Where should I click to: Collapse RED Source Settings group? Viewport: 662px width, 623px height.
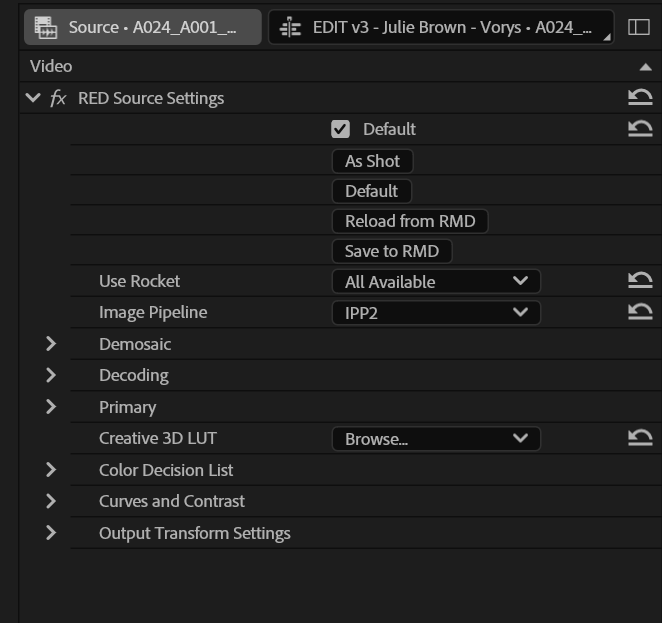(x=33, y=98)
